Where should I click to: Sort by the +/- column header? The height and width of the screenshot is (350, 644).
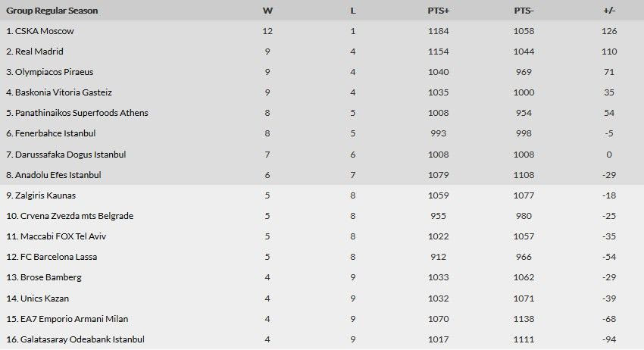tap(609, 11)
